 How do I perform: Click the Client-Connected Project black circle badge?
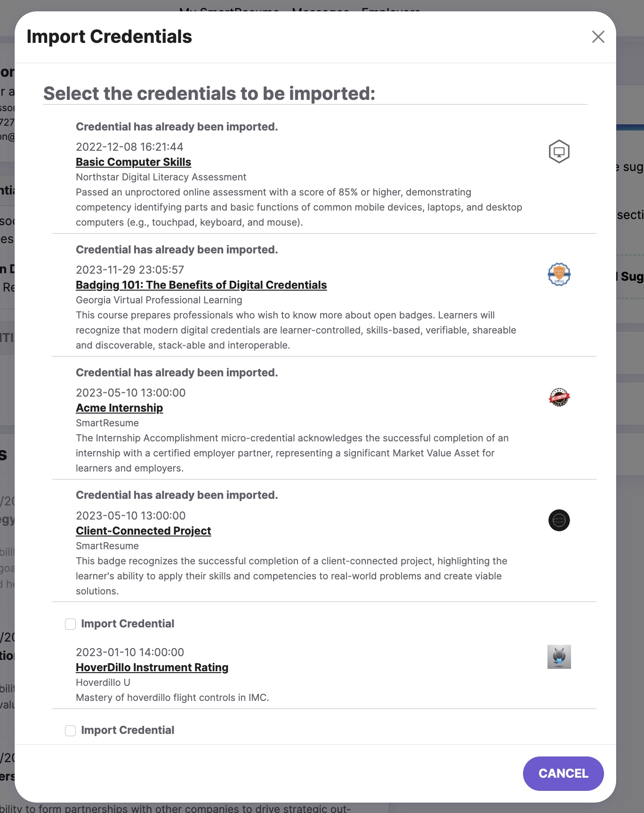click(x=559, y=520)
